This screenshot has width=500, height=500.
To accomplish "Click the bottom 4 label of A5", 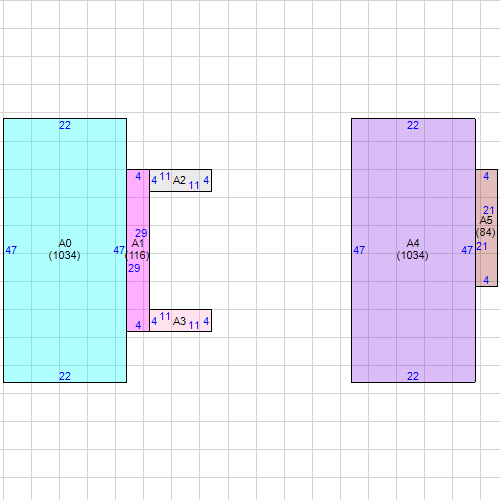I will coord(486,280).
